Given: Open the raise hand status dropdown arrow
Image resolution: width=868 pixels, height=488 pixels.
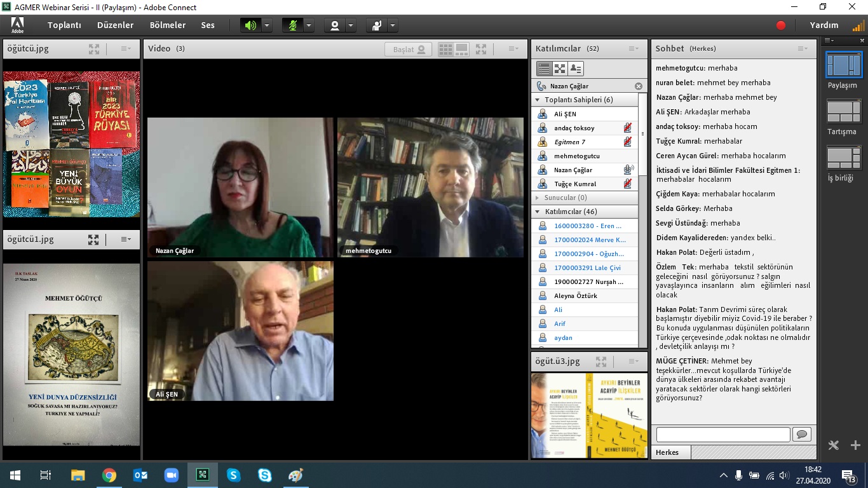Looking at the screenshot, I should coord(393,25).
